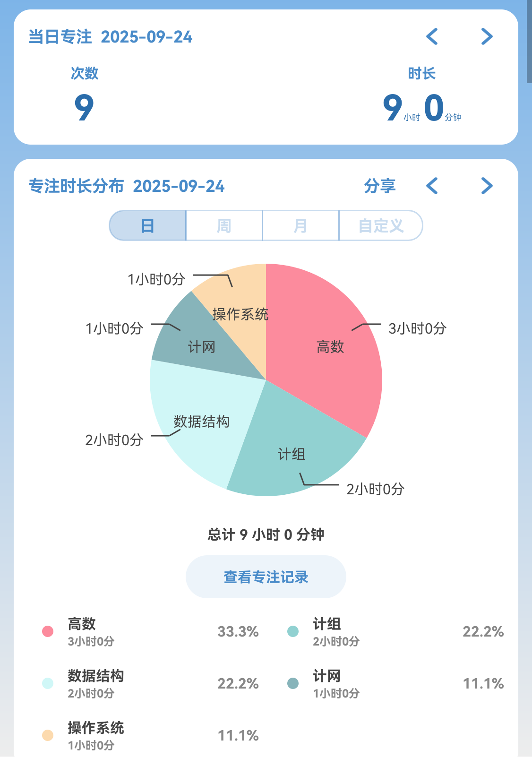The width and height of the screenshot is (532, 758).
Task: Open the 自定义 custom range tab
Action: pos(380,226)
